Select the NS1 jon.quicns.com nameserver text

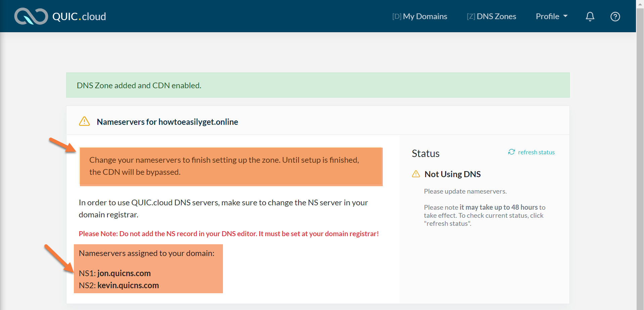[124, 273]
